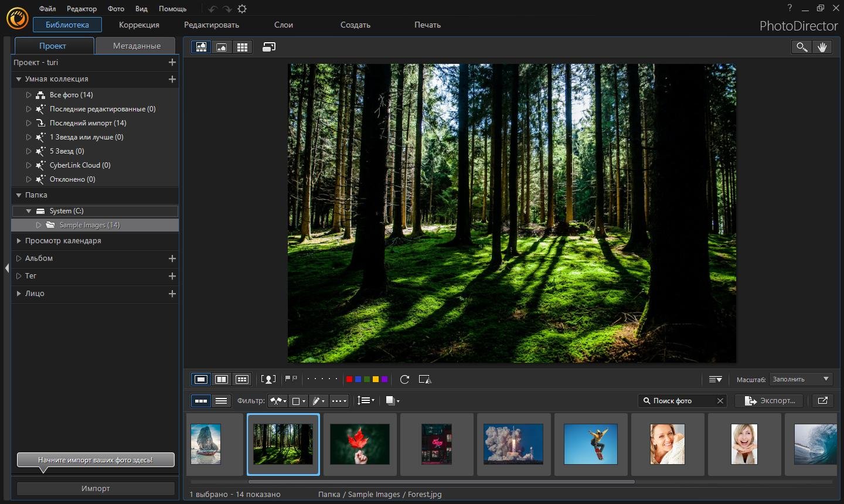Click the share/open external icon beside Export

tap(823, 401)
